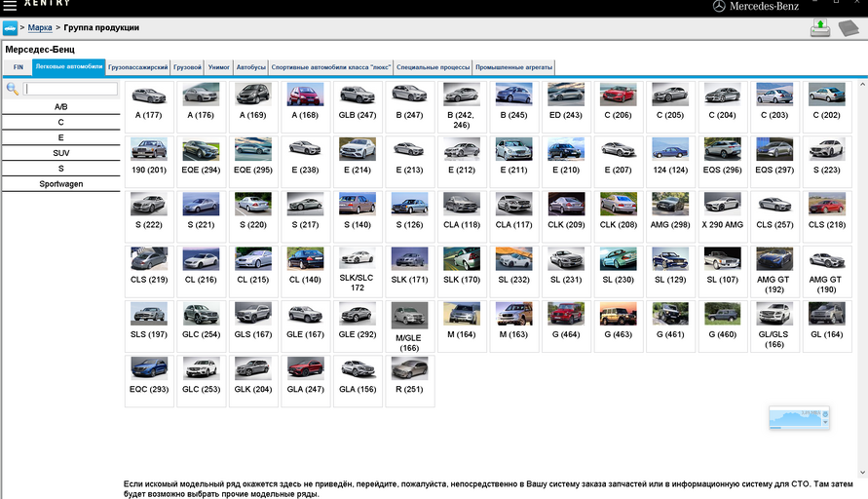Image resolution: width=868 pixels, height=499 pixels.
Task: Choose the CLS (218) model
Action: point(826,216)
